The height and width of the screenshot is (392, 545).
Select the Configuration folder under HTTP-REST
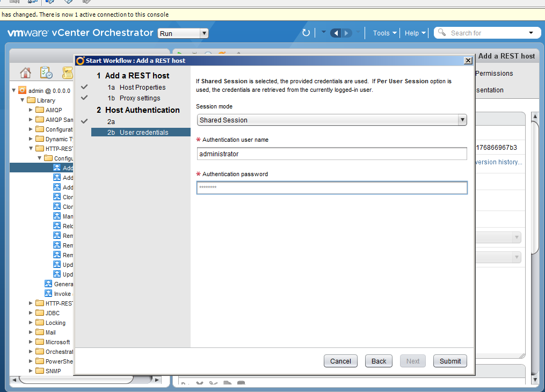59,158
